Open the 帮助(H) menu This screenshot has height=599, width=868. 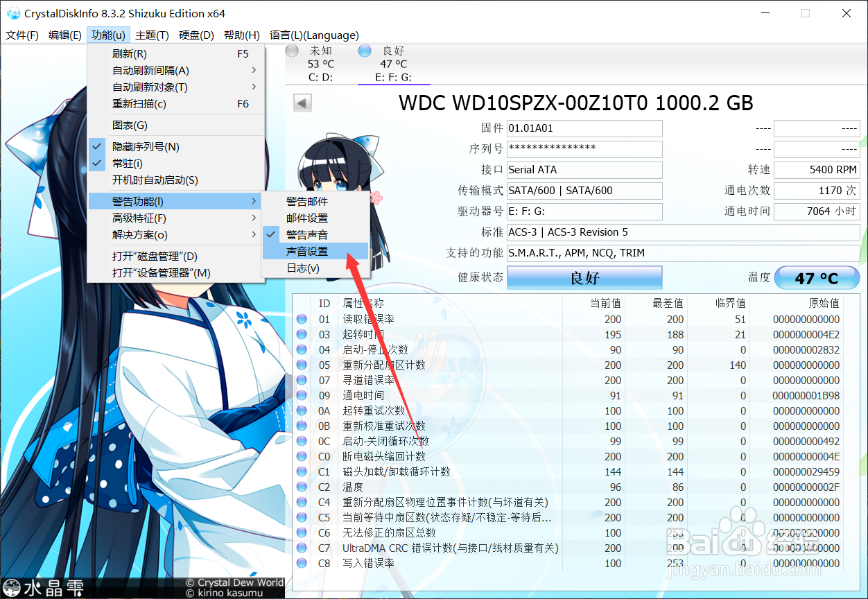coord(242,35)
